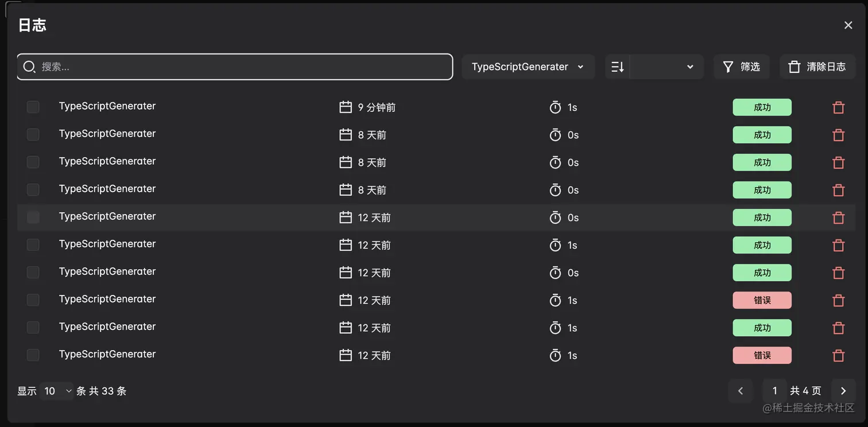Click the search magnifier icon
868x427 pixels.
click(x=29, y=67)
